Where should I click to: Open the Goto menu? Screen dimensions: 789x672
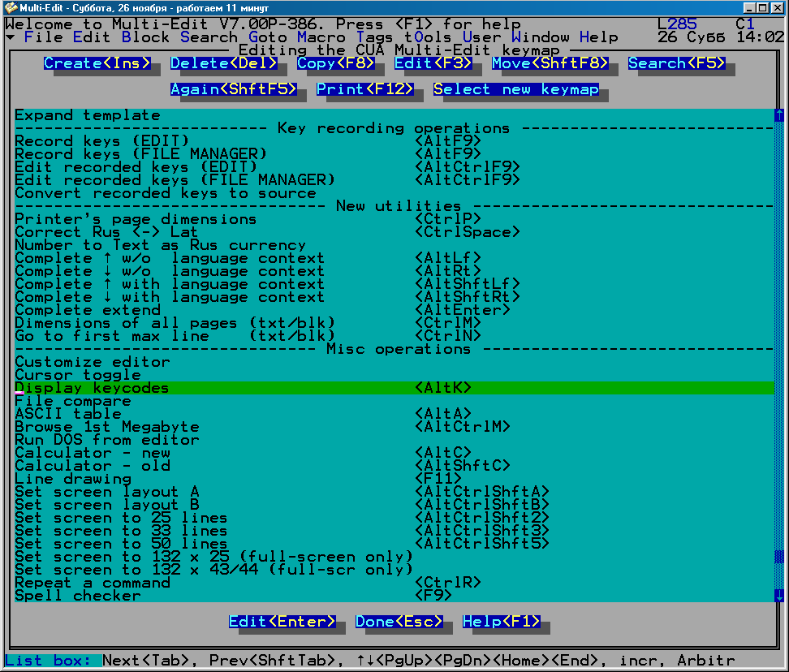point(268,37)
